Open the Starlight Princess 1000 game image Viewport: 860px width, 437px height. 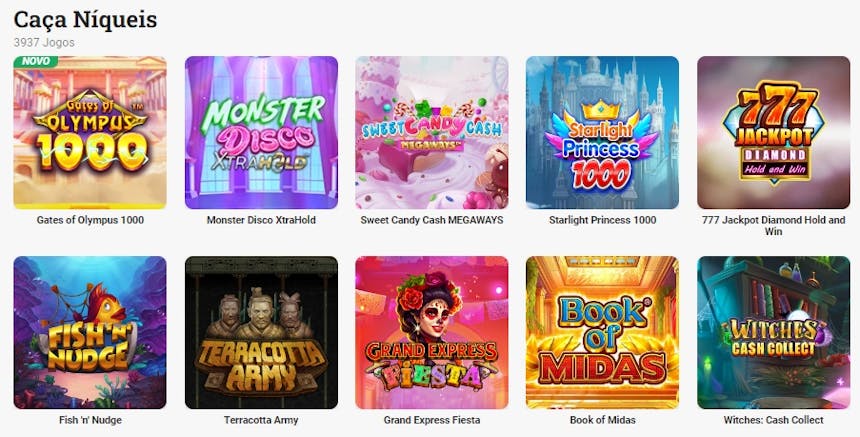[x=602, y=132]
